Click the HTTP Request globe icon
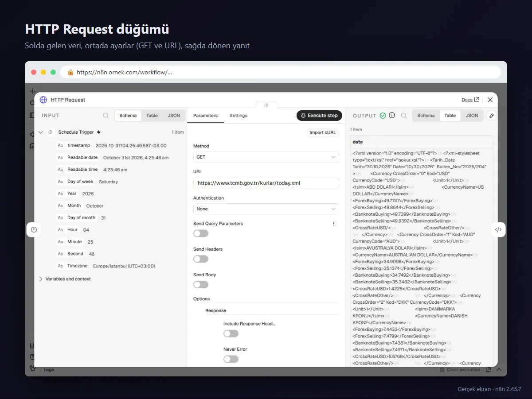 click(43, 100)
